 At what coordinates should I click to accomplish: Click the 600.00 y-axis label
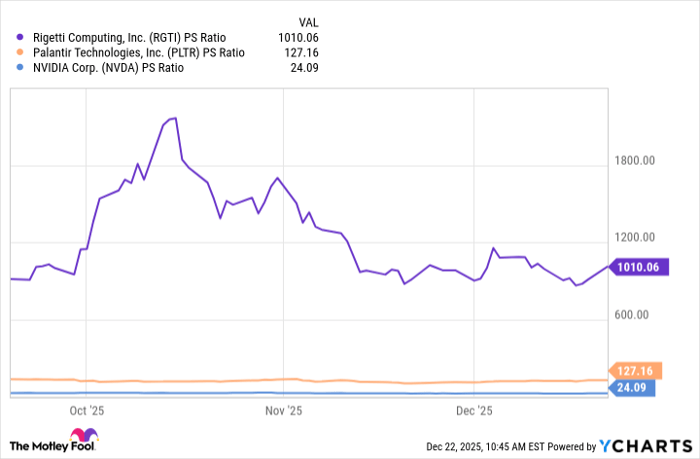click(631, 315)
